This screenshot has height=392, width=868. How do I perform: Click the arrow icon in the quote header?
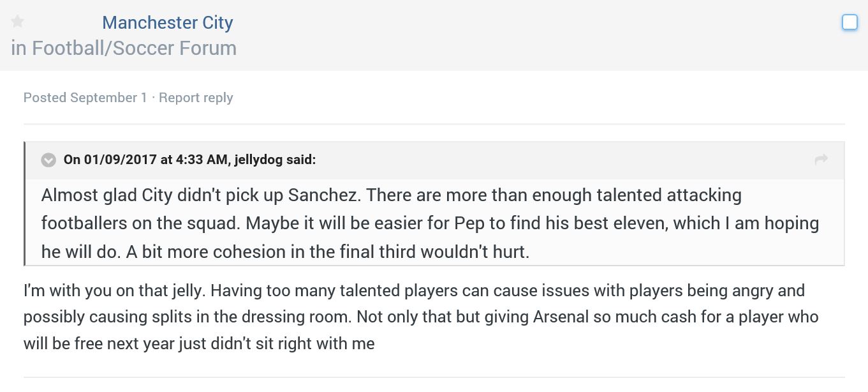click(x=821, y=160)
